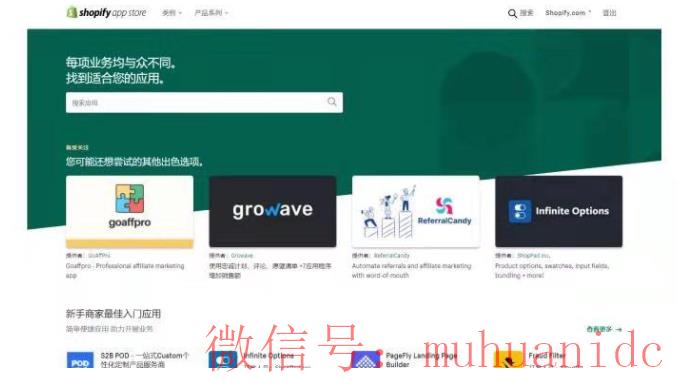Open the view more link with arrow

(x=604, y=329)
